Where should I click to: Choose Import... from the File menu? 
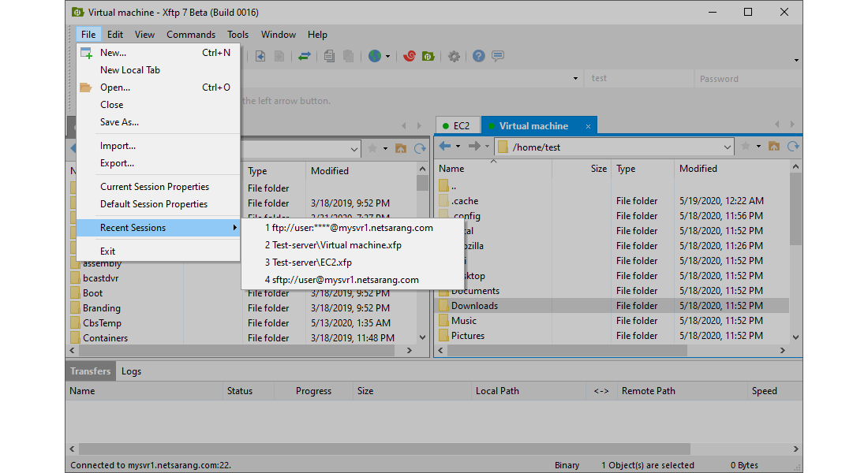pos(159,146)
